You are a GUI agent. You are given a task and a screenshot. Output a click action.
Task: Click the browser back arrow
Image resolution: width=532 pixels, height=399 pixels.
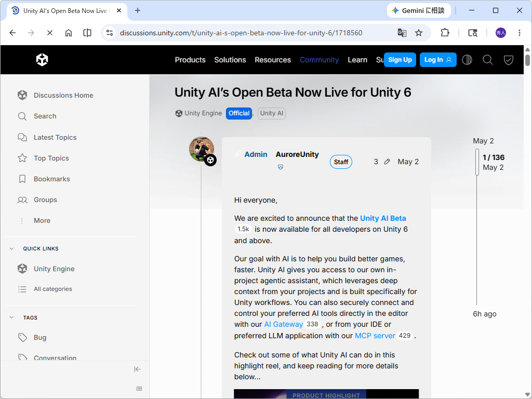click(x=12, y=33)
